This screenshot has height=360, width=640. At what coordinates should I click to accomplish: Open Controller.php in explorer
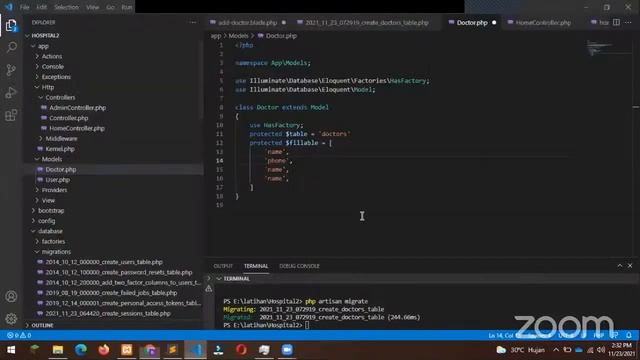pos(68,118)
